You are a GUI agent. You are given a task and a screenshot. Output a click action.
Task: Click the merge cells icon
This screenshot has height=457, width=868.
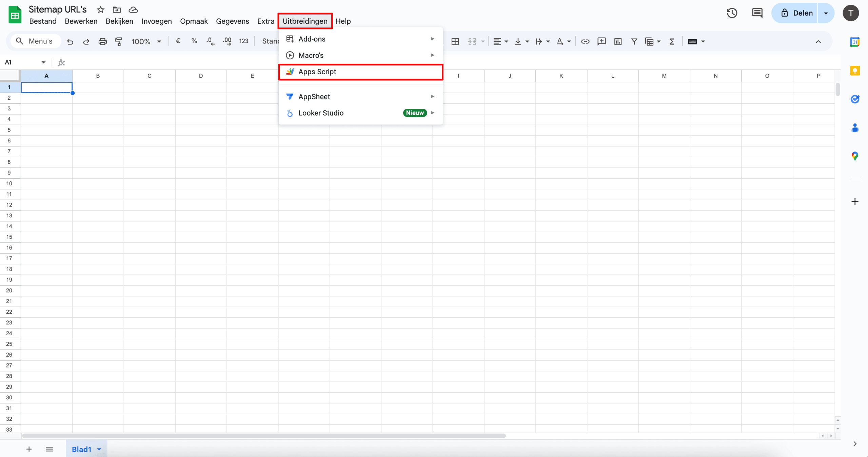[472, 41]
